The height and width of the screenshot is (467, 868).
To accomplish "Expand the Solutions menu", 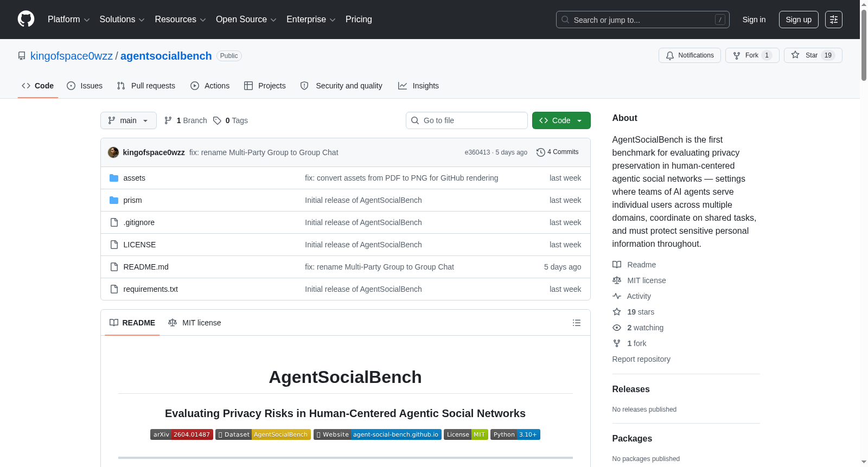I will (x=122, y=20).
